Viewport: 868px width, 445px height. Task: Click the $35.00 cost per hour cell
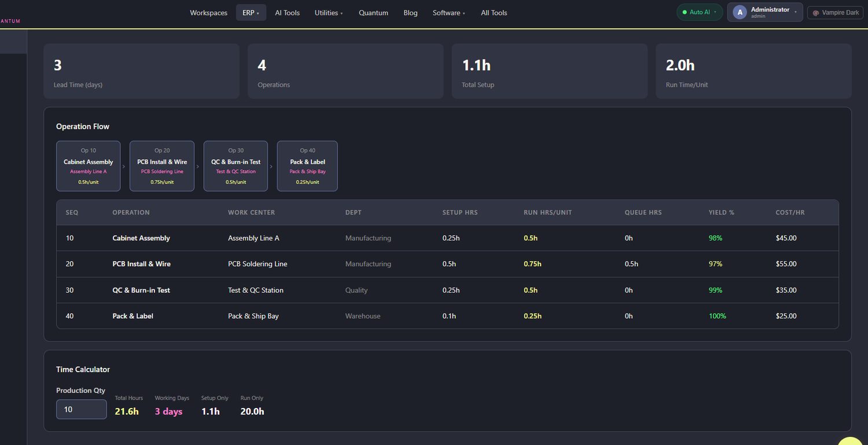pos(786,290)
